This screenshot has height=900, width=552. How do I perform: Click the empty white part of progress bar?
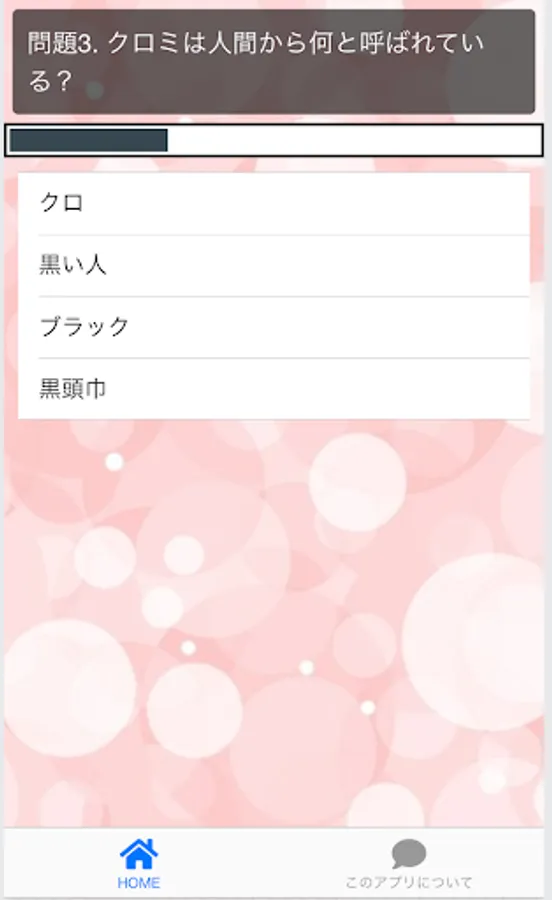[x=354, y=140]
